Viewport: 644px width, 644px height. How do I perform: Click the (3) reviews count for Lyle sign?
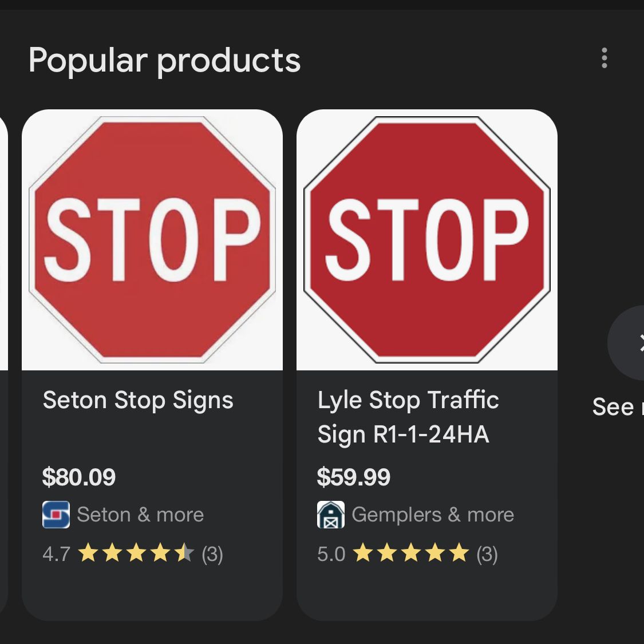point(488,553)
